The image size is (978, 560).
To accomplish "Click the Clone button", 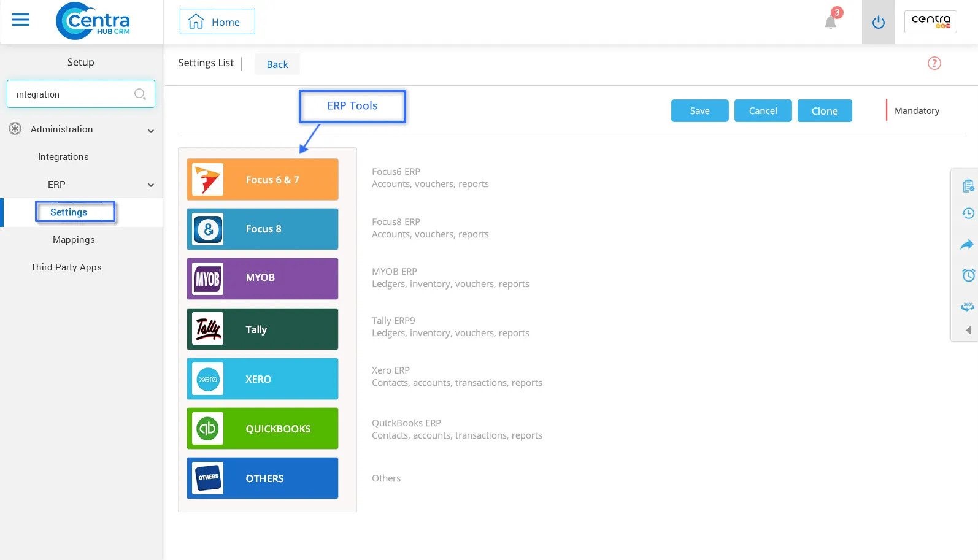I will click(x=825, y=111).
